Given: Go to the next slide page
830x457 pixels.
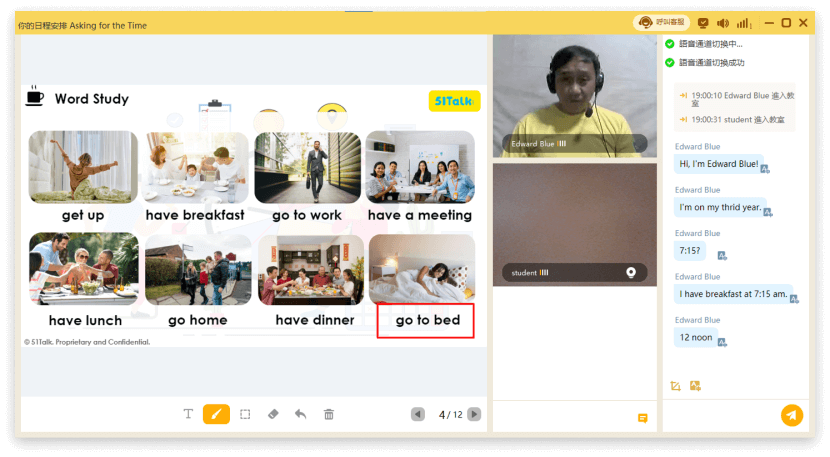Looking at the screenshot, I should [x=474, y=414].
